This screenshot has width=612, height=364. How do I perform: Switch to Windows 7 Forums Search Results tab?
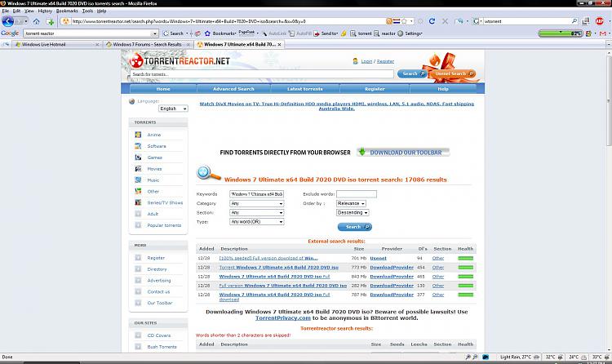click(x=148, y=45)
